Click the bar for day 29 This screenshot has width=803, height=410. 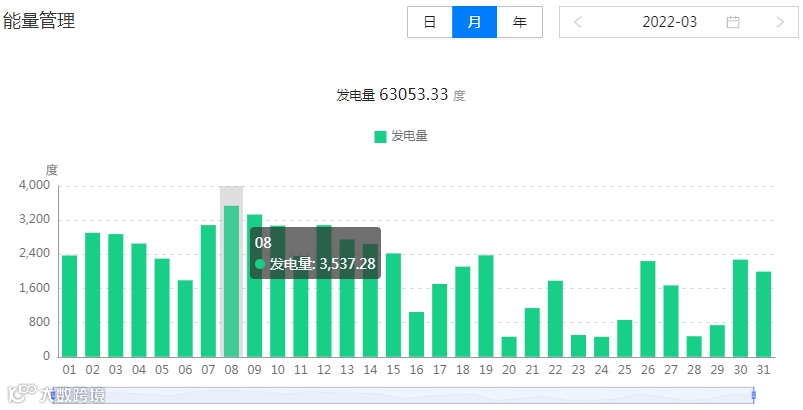coord(717,341)
